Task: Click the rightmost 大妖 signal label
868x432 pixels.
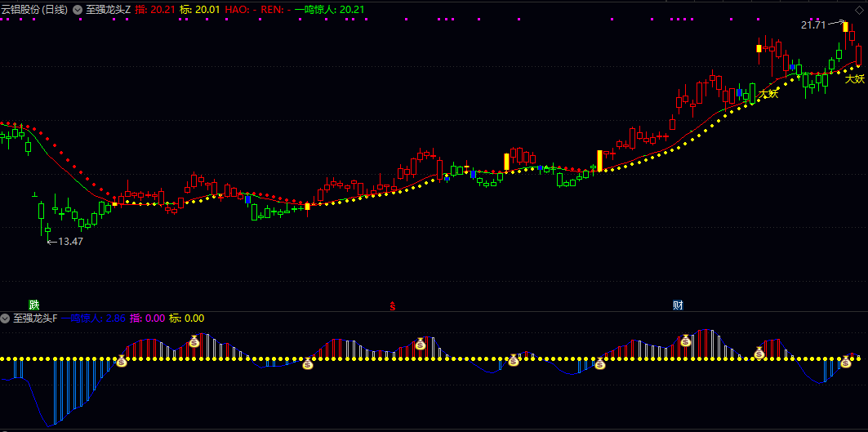Action: (854, 79)
